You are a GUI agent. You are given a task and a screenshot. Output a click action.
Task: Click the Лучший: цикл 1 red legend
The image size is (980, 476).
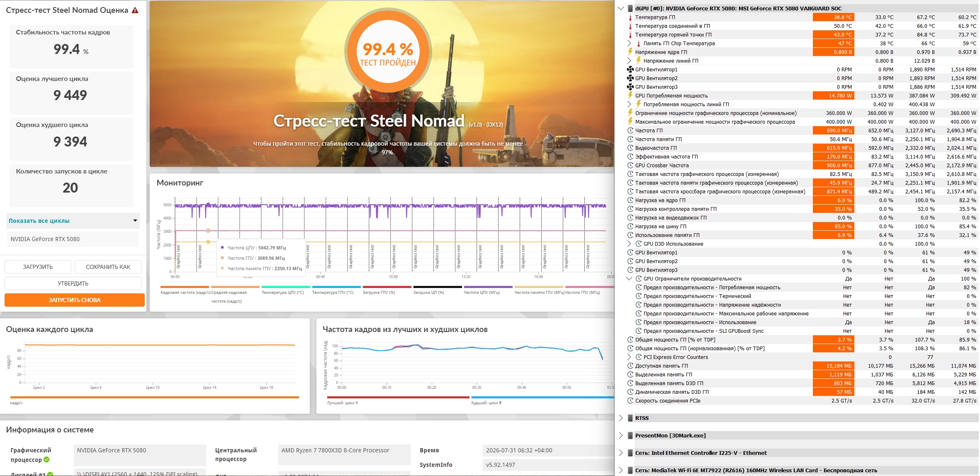(x=398, y=400)
